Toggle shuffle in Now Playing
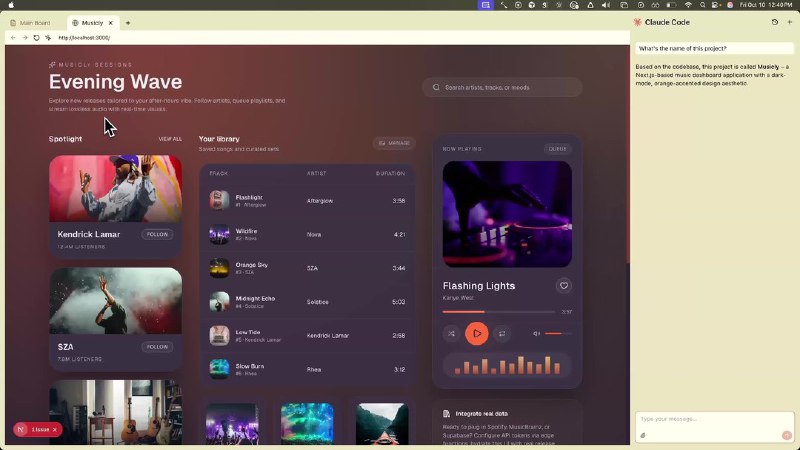Viewport: 800px width, 450px height. [452, 333]
